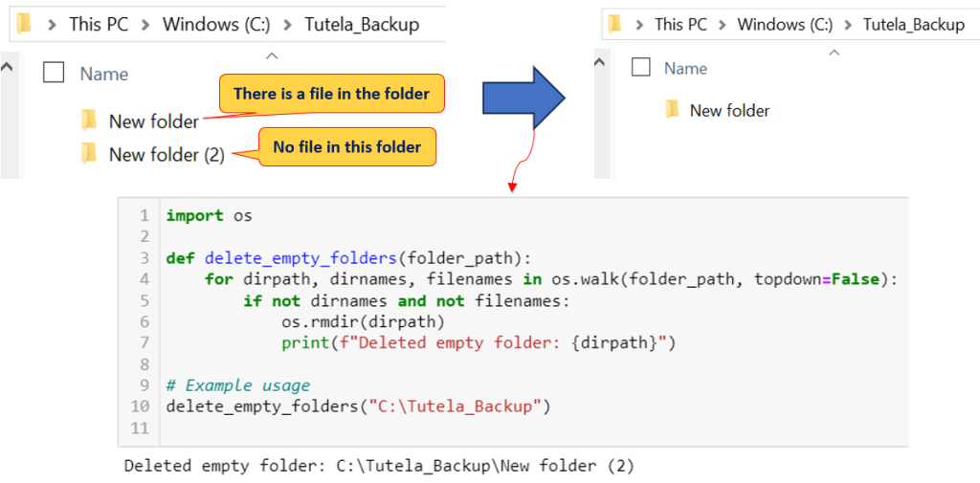Sort by Name column in right window
This screenshot has width=980, height=483.
(x=685, y=68)
